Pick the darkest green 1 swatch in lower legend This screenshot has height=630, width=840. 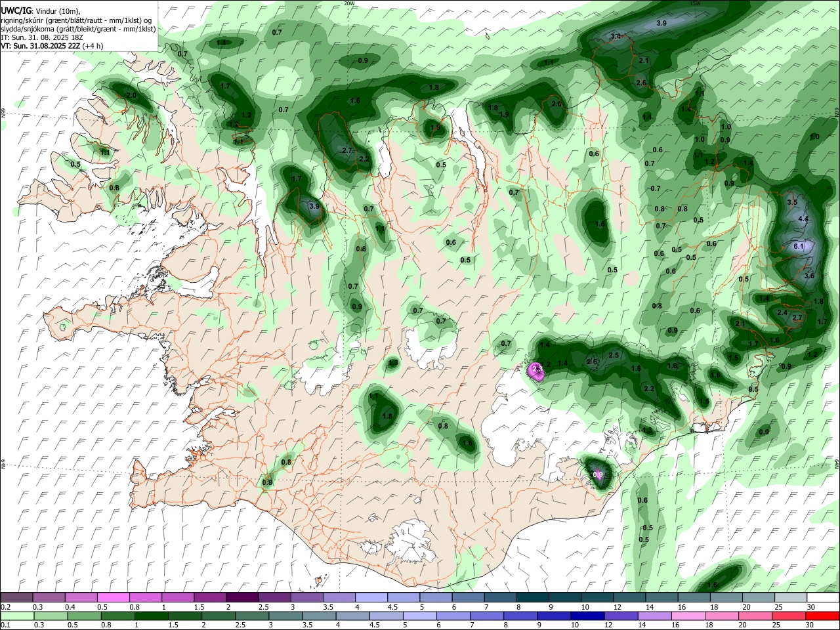(x=151, y=616)
